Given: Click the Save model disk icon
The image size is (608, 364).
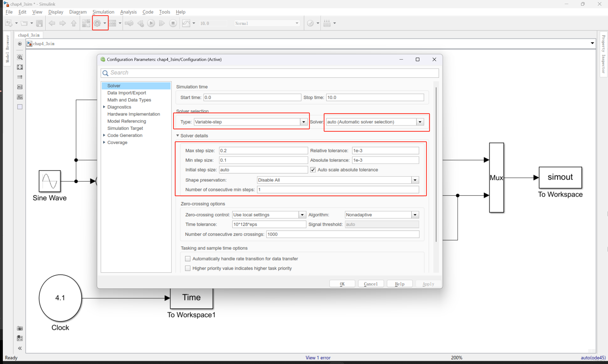Looking at the screenshot, I should (39, 23).
